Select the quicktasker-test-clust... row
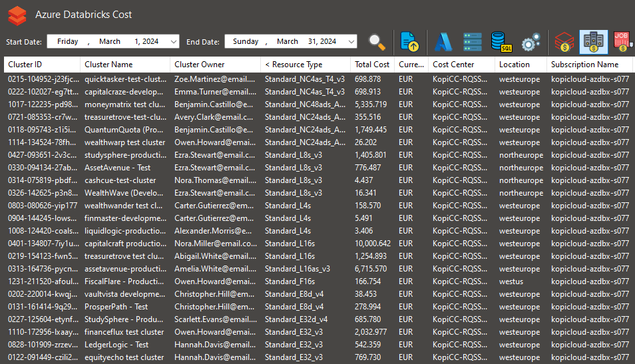The width and height of the screenshot is (635, 364). [317, 79]
